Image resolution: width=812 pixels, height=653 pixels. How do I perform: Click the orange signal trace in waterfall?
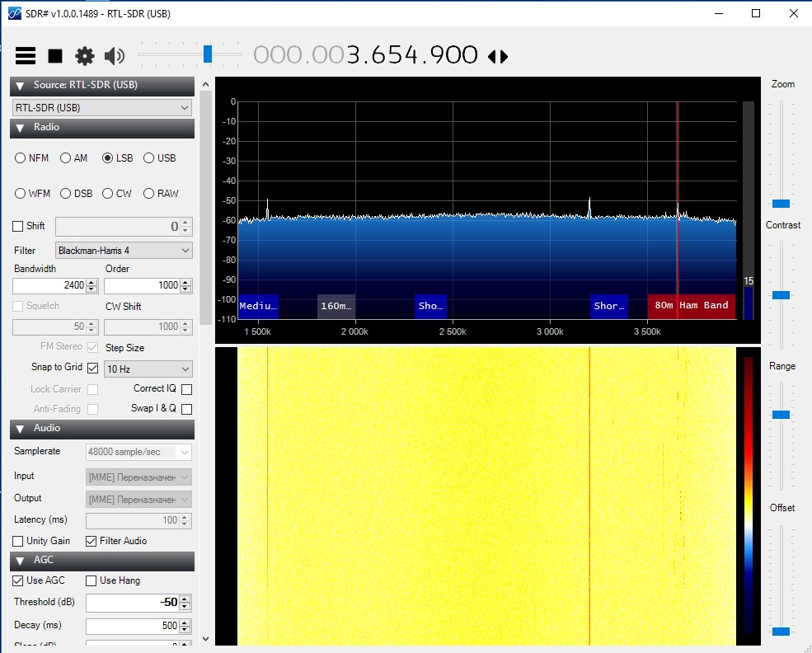(x=589, y=496)
